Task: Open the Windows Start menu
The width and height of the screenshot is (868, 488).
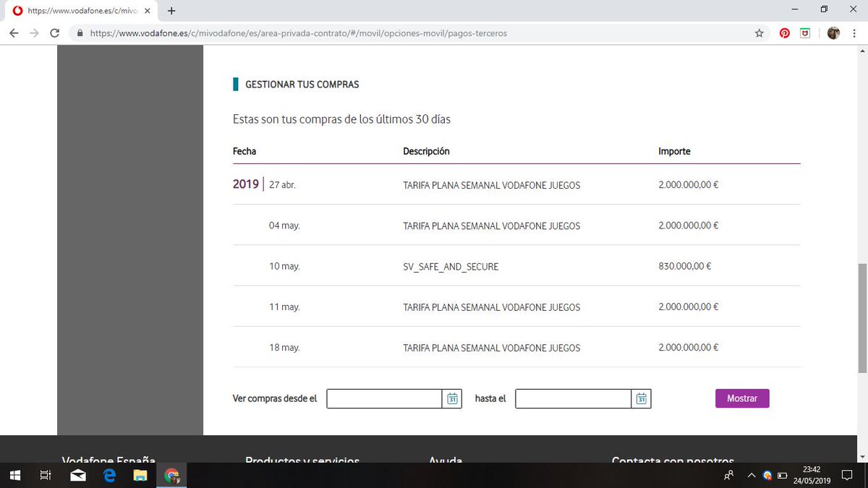Action: click(15, 476)
